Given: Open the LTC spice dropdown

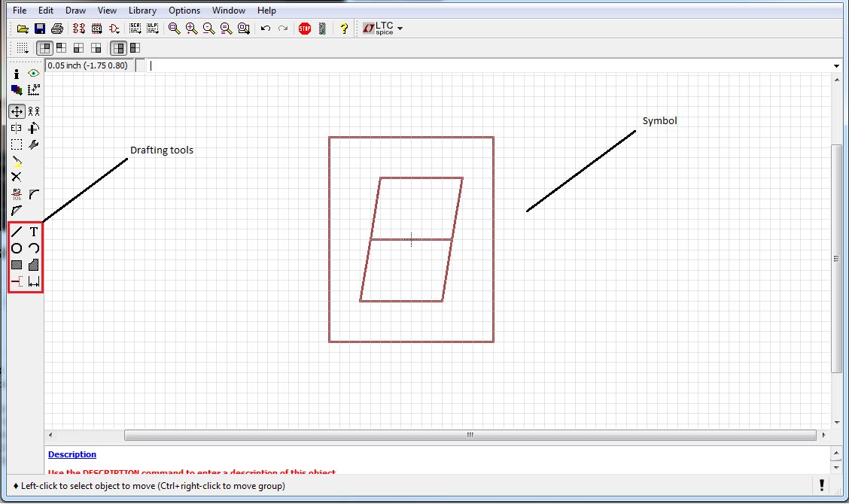Looking at the screenshot, I should tap(399, 28).
